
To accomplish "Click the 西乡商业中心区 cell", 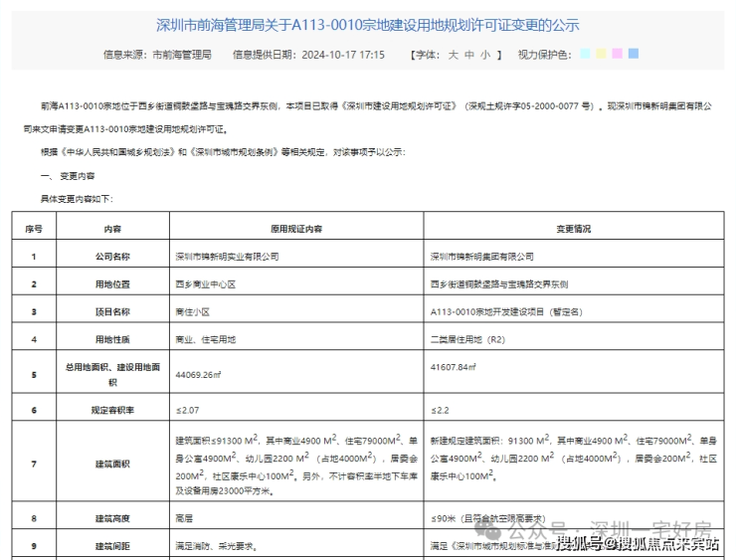I will tap(205, 283).
